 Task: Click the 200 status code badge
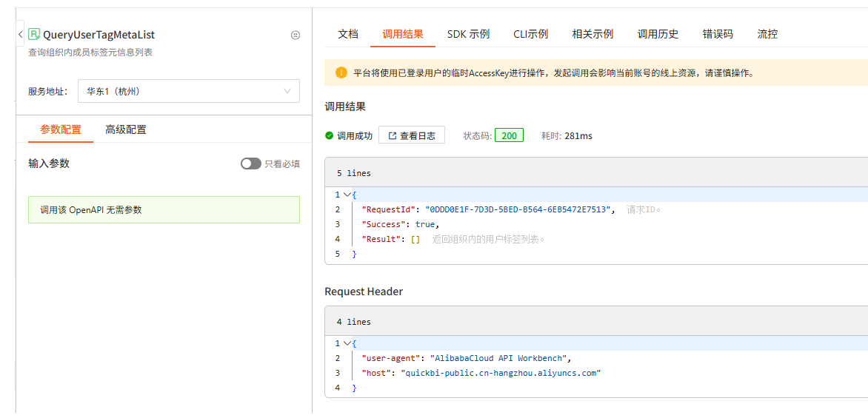(509, 135)
